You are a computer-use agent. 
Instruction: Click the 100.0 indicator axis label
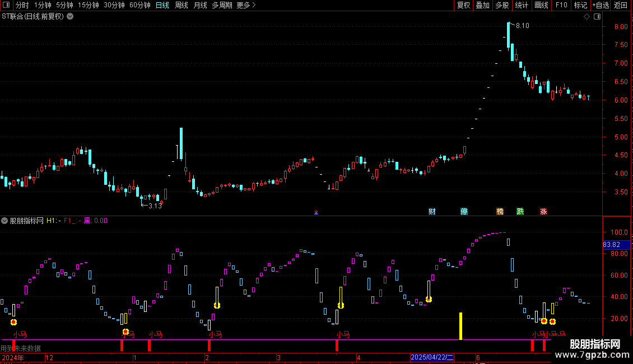coord(619,232)
